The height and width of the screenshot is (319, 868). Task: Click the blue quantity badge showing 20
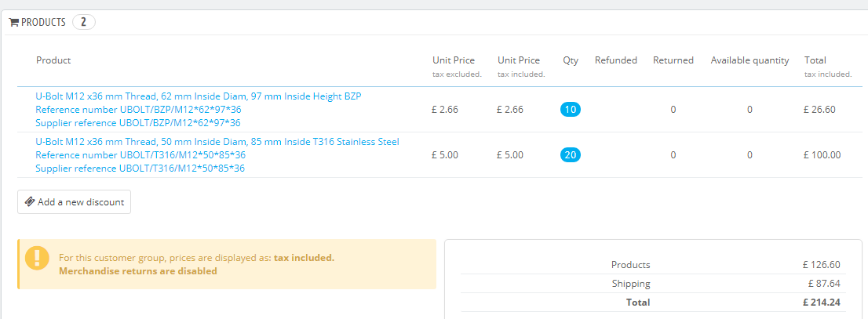[571, 155]
